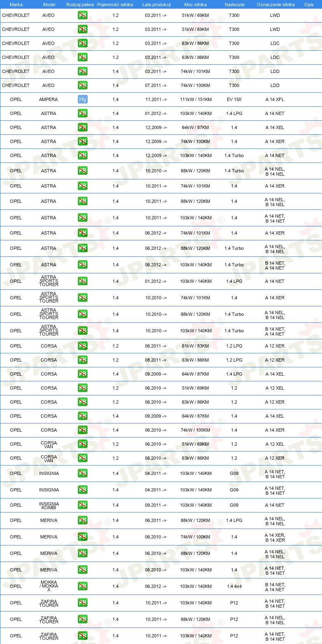
Task: Click the Model column header
Action: tap(49, 5)
